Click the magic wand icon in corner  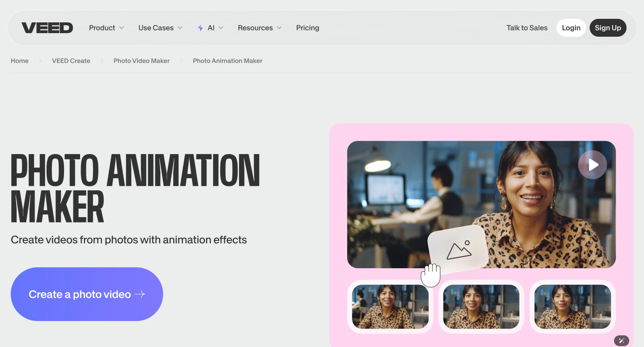coord(622,341)
